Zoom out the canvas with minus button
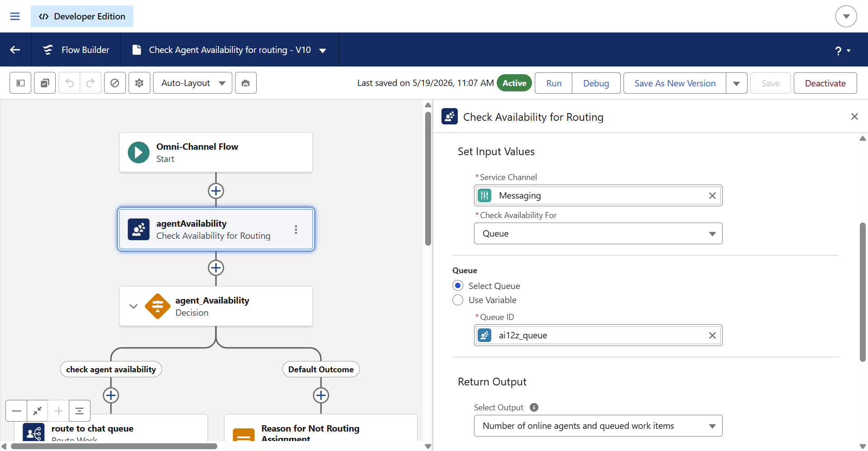868x451 pixels. click(x=16, y=411)
